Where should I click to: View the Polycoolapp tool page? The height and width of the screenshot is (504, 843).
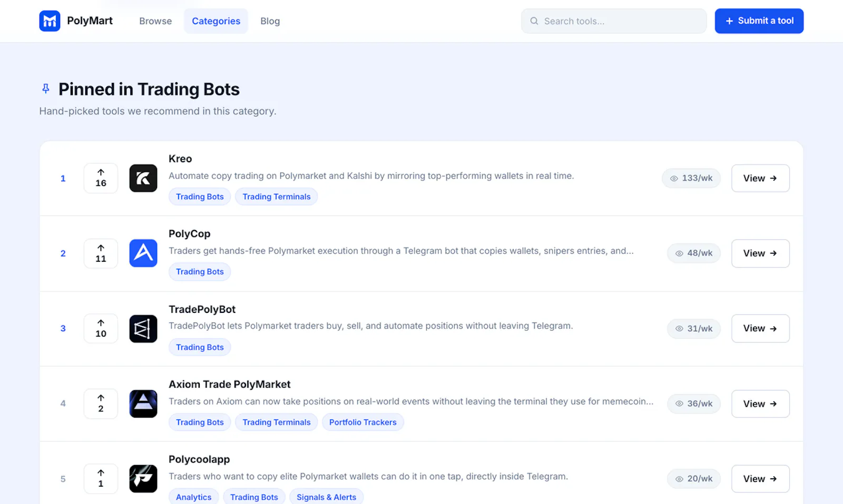760,479
